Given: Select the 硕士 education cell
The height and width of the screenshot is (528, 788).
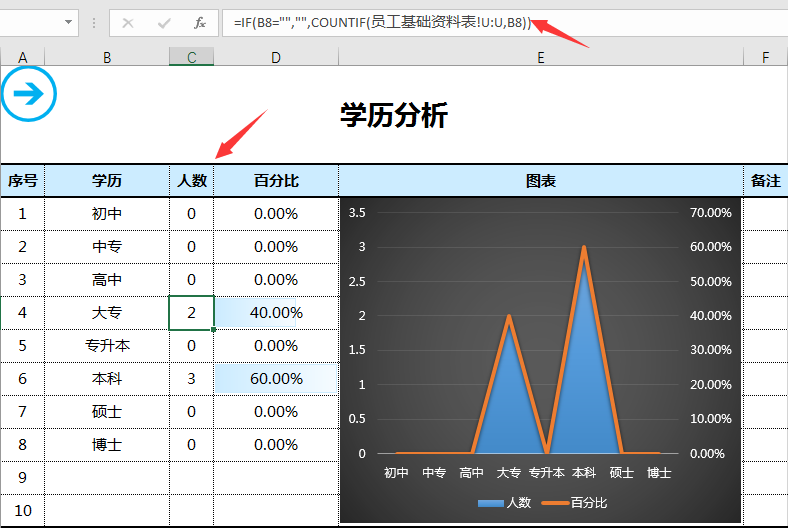Looking at the screenshot, I should [x=107, y=412].
